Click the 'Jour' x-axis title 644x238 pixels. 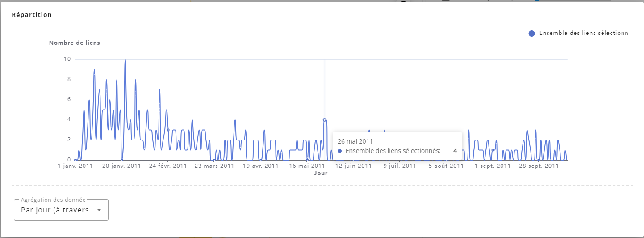click(321, 173)
